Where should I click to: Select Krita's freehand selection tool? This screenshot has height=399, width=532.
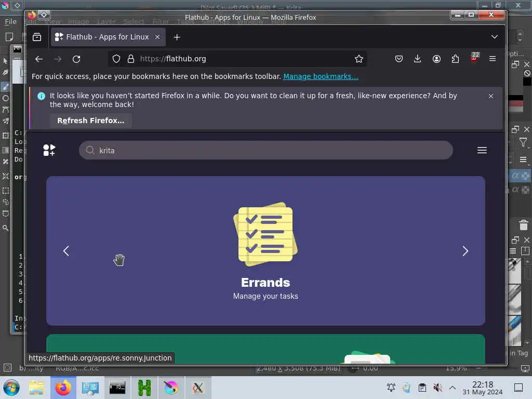tap(5, 202)
